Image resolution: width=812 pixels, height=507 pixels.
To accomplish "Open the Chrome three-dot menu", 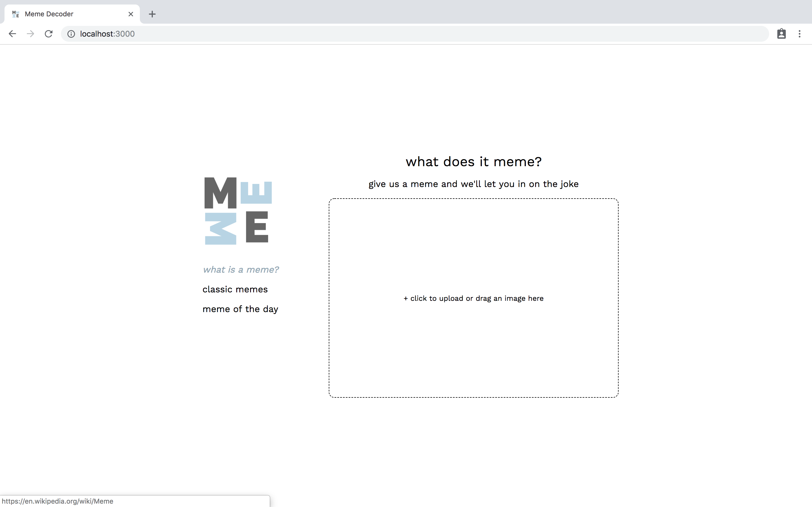I will click(800, 34).
